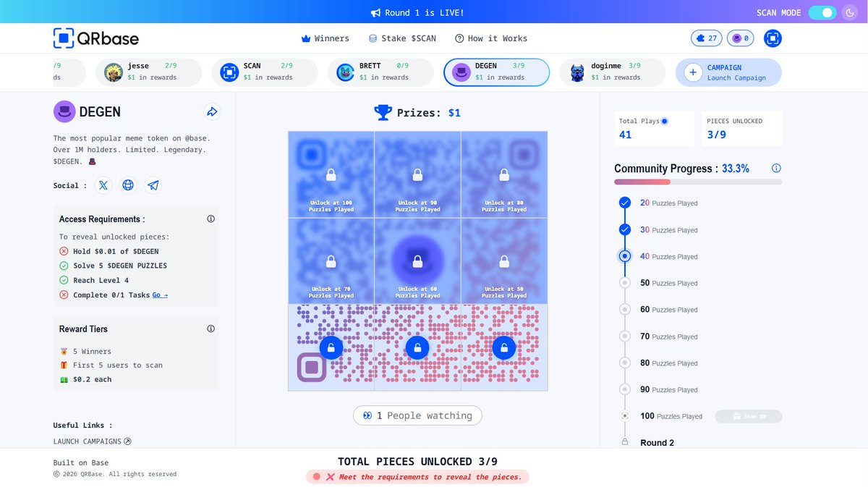Open How it Works
This screenshot has height=487, width=868.
tap(491, 38)
